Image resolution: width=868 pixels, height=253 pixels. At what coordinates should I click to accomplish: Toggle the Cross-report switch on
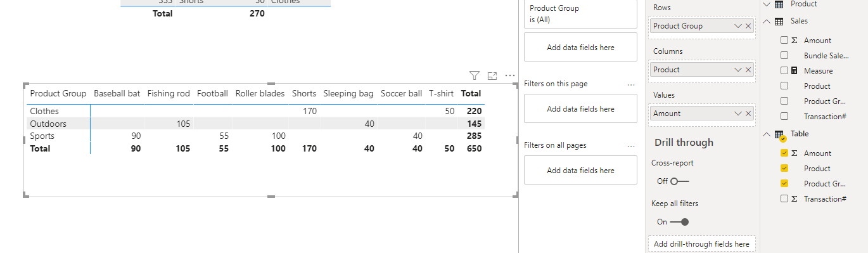tap(679, 181)
